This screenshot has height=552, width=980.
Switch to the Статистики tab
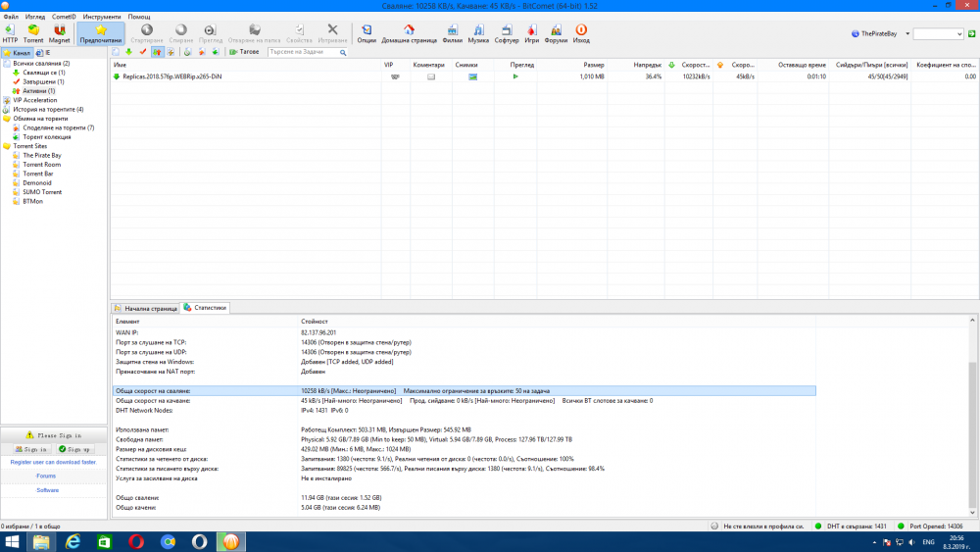pos(205,308)
